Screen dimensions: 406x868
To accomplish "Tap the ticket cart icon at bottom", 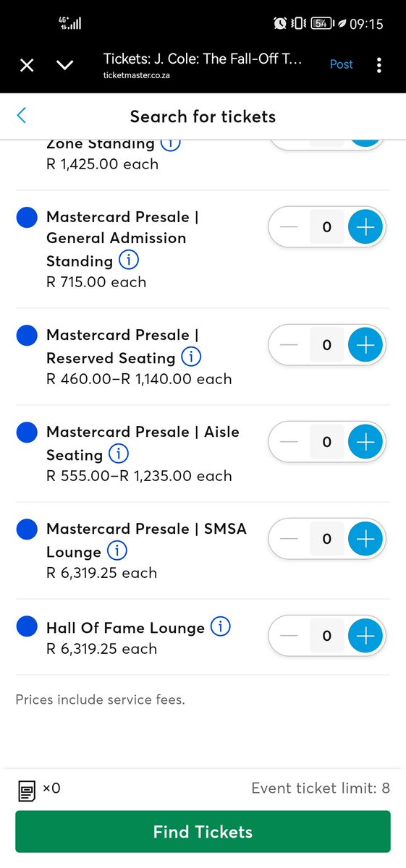I will (27, 790).
